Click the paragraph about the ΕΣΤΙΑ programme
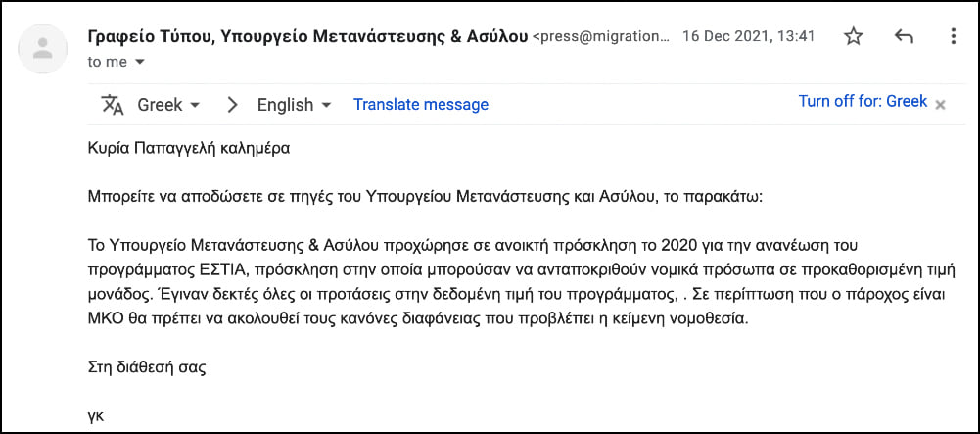The image size is (980, 434). point(449,281)
